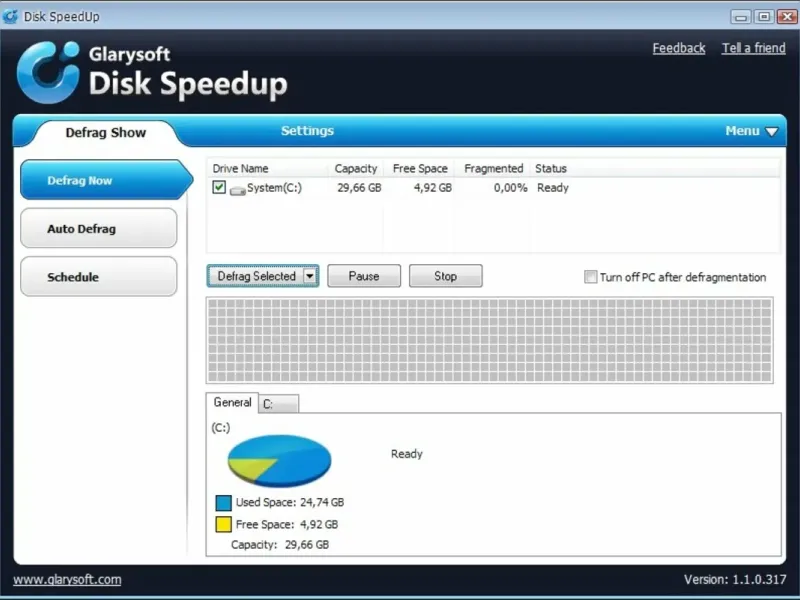Sort by the Free Space column header
Viewport: 800px width, 600px height.
click(x=420, y=168)
